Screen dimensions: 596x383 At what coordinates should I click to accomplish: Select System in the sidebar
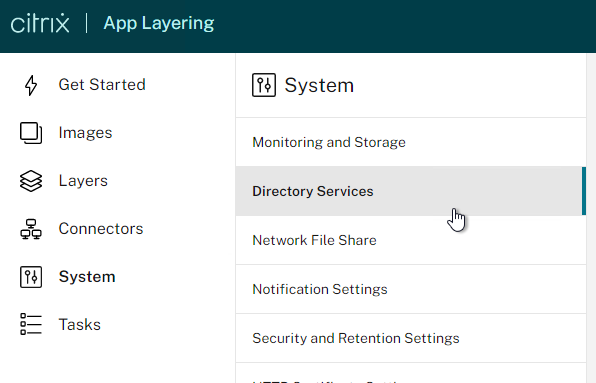[87, 277]
